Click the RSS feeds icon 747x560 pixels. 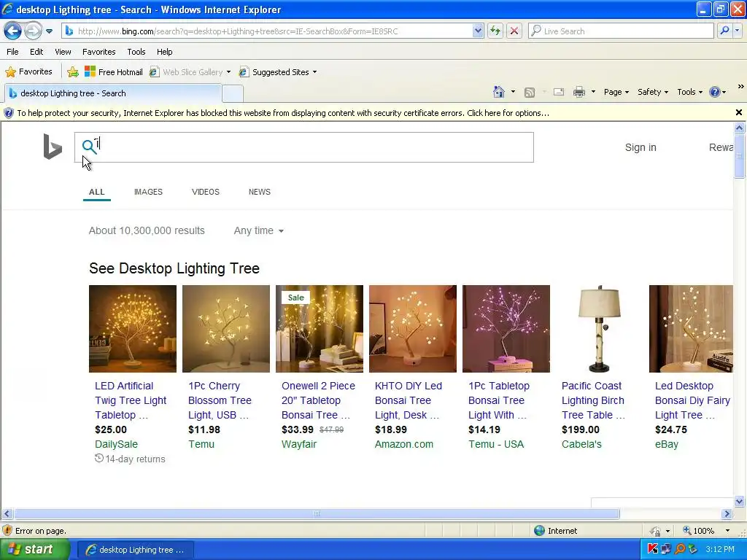[530, 93]
